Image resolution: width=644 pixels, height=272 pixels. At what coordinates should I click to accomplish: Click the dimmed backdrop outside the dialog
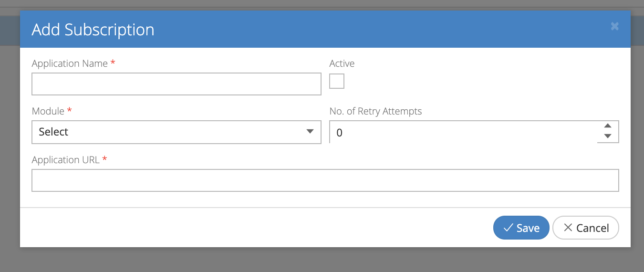322,260
